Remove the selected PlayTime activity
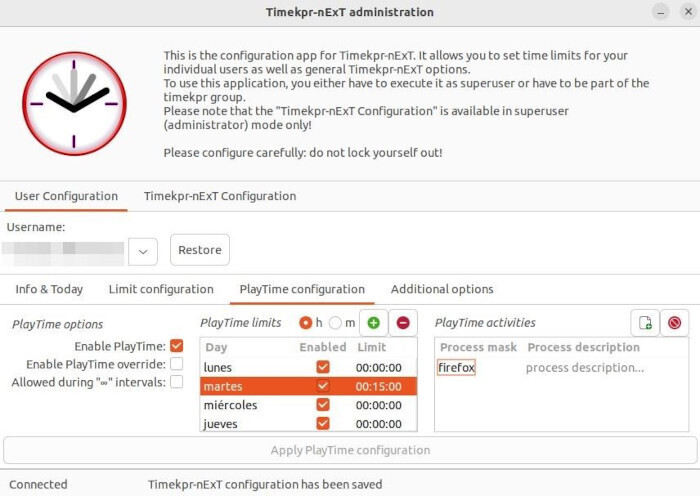 (675, 323)
